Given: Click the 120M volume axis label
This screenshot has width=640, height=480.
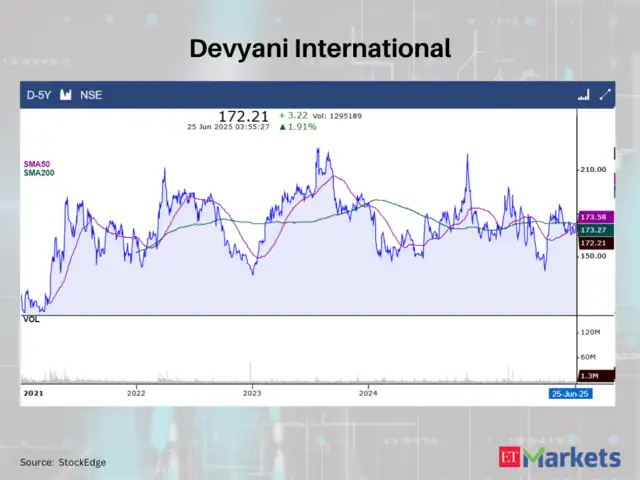Looking at the screenshot, I should [x=590, y=332].
